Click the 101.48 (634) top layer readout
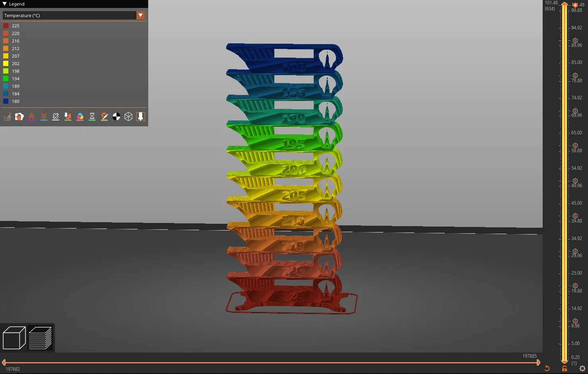 [551, 6]
